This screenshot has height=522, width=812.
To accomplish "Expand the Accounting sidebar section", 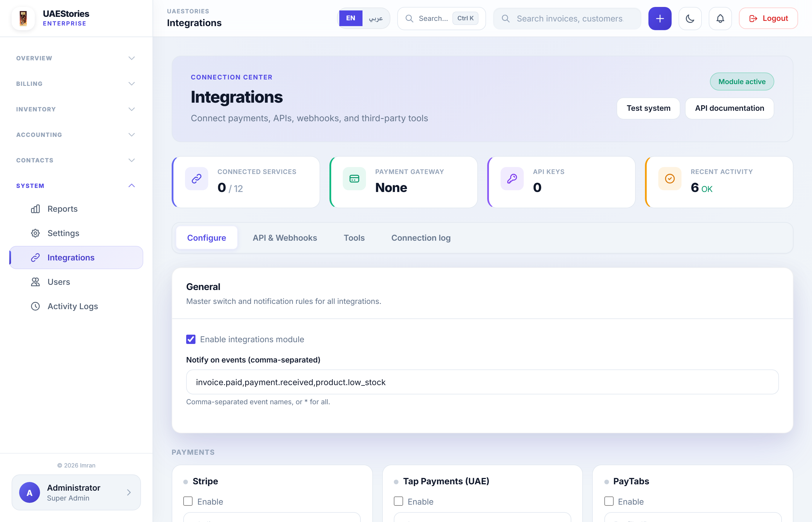I will tap(76, 135).
